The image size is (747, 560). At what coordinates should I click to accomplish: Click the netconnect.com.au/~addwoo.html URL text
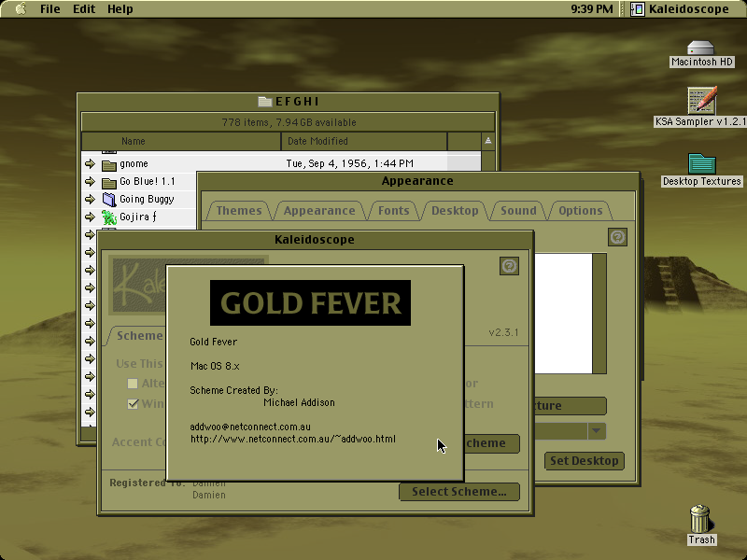coord(293,439)
